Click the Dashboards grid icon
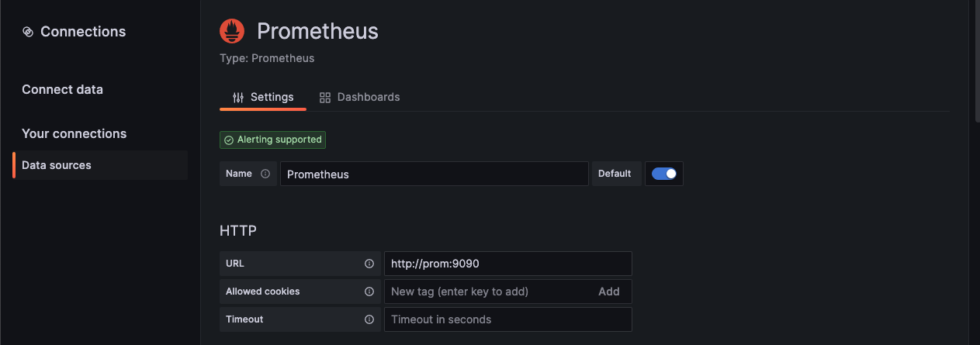The image size is (980, 345). pos(325,98)
